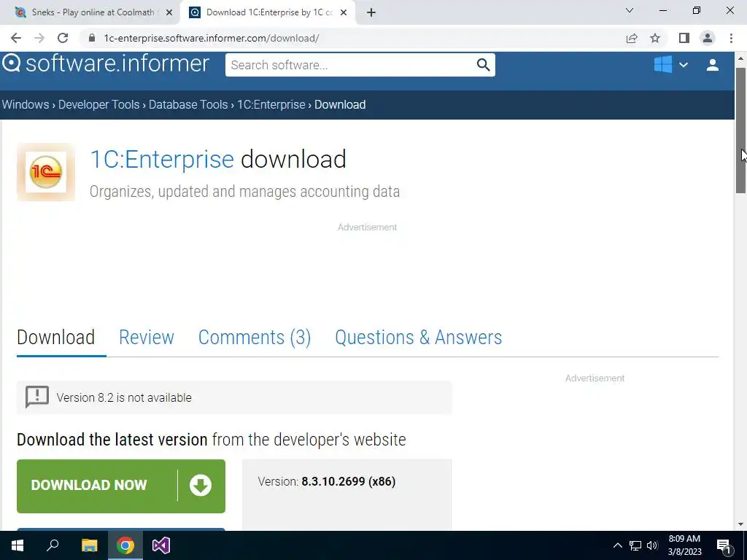This screenshot has height=560, width=747.
Task: Click the scrollbar up arrow
Action: click(740, 58)
